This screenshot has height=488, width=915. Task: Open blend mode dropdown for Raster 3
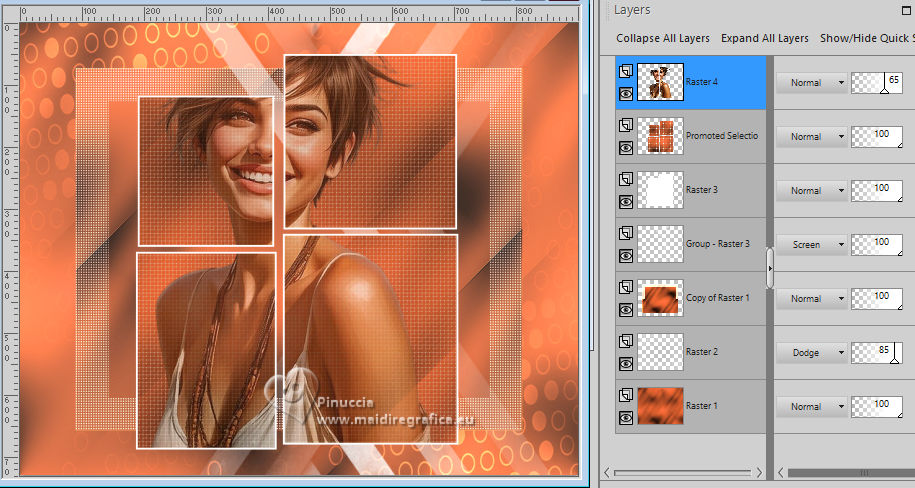812,191
